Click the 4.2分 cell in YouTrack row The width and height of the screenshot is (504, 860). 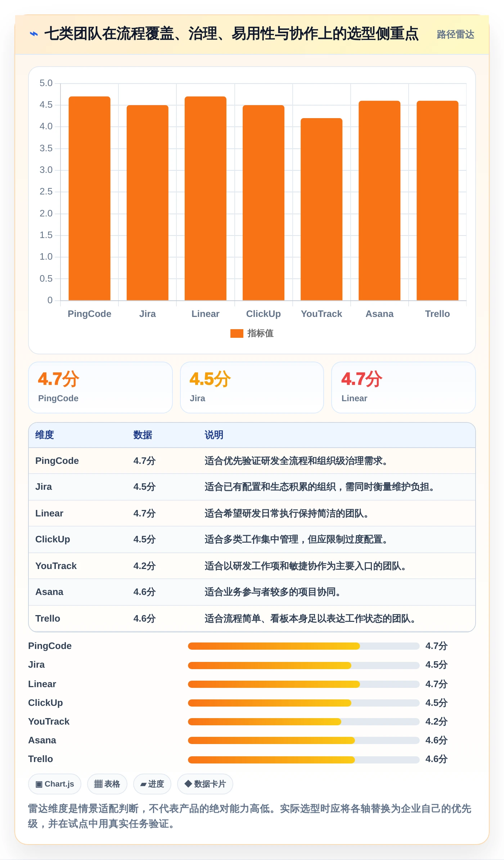tap(144, 566)
